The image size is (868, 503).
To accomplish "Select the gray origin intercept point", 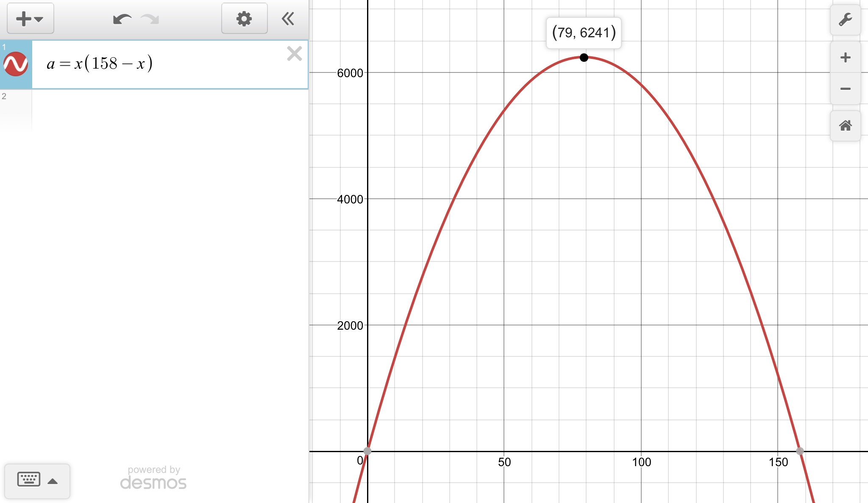I will point(367,451).
